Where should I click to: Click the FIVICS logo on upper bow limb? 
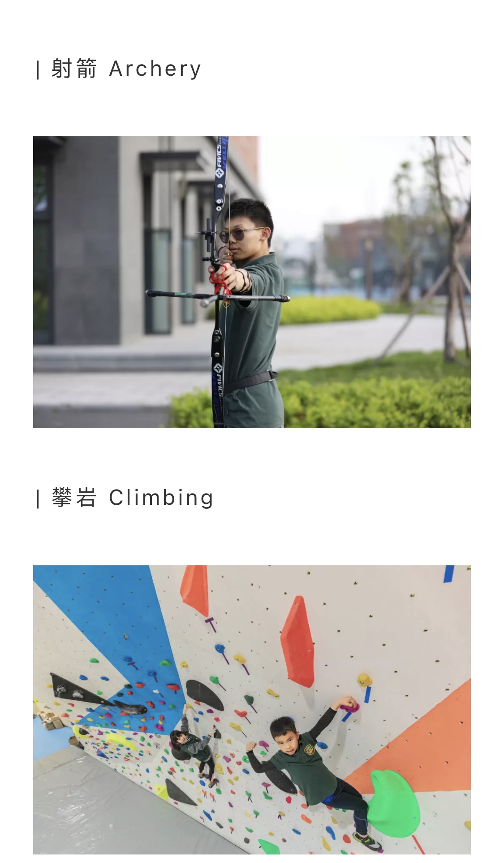220,161
